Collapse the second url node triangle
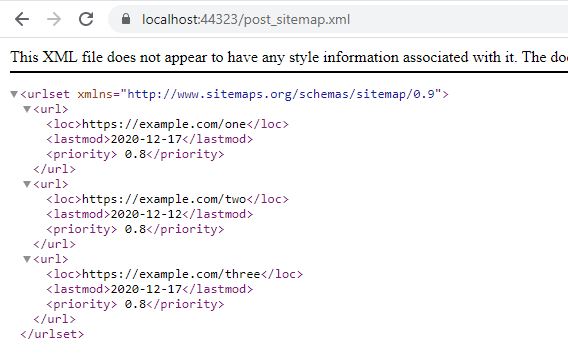This screenshot has width=568, height=360. tap(27, 184)
